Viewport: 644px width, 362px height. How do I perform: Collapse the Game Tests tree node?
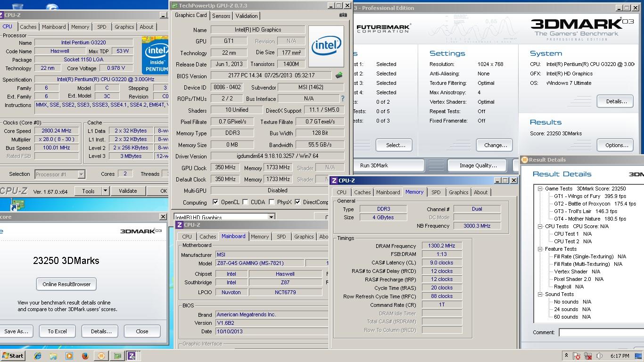click(x=540, y=189)
